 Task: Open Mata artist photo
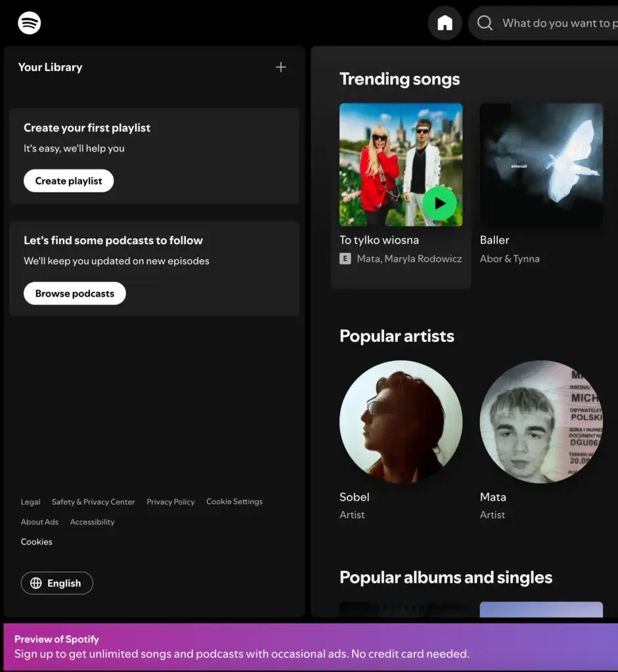(x=541, y=422)
